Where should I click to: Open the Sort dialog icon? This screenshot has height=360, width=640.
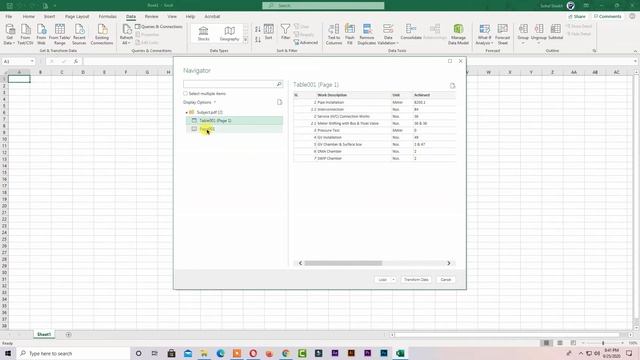(x=269, y=32)
